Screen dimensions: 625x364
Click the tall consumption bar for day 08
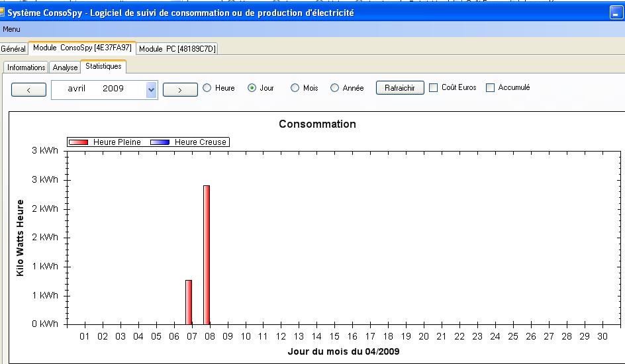(207, 255)
